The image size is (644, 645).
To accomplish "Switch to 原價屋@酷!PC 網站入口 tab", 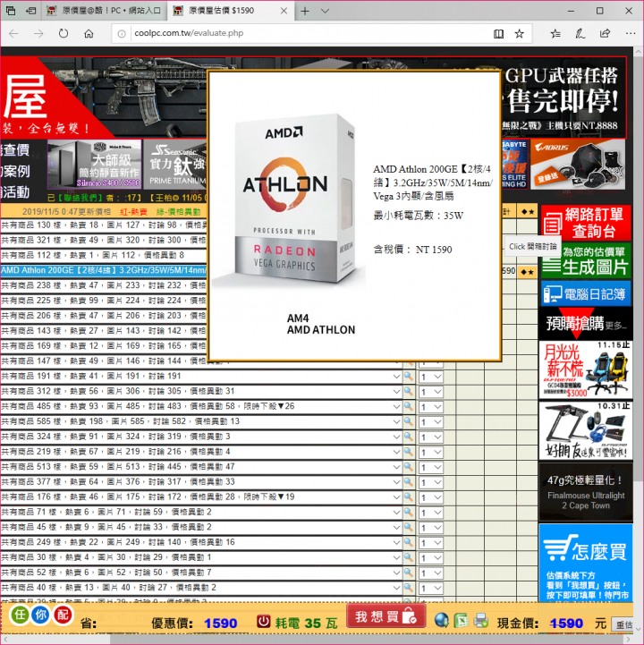I will point(104,11).
